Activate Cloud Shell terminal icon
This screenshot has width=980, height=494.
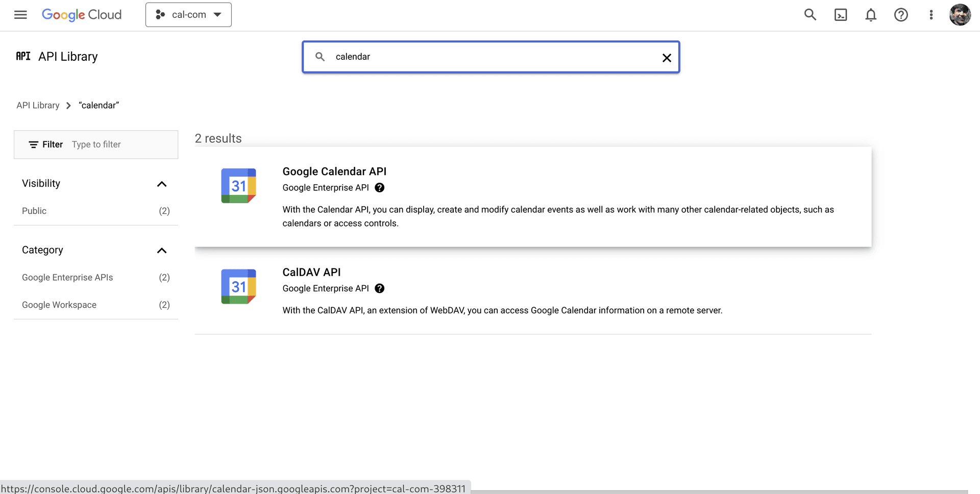point(840,15)
